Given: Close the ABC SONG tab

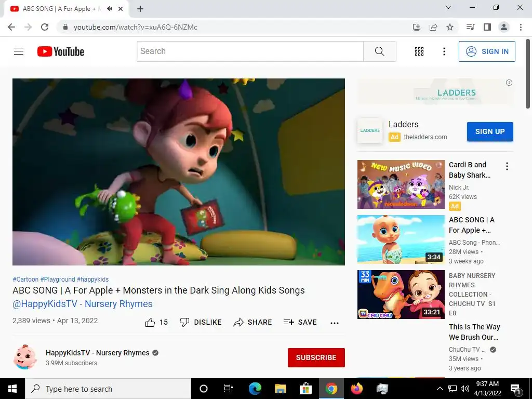Looking at the screenshot, I should point(121,9).
